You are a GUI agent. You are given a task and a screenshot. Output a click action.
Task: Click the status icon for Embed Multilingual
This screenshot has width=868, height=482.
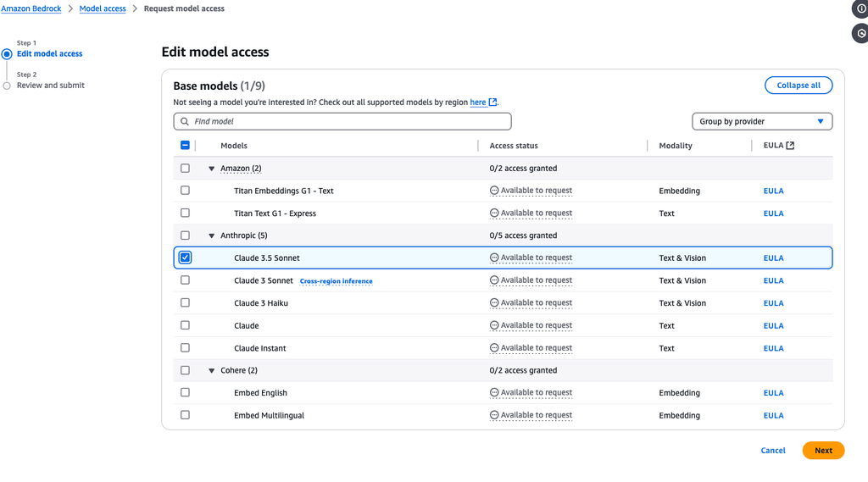pos(494,415)
